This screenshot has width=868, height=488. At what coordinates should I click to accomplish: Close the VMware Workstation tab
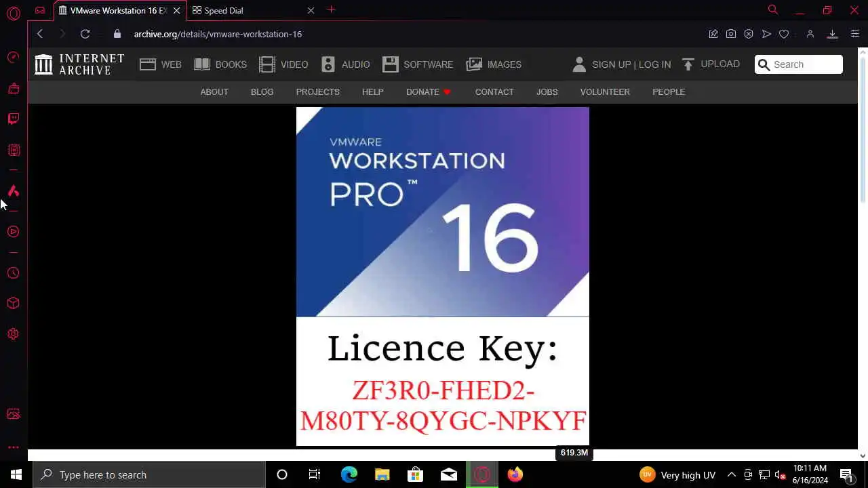pos(177,10)
